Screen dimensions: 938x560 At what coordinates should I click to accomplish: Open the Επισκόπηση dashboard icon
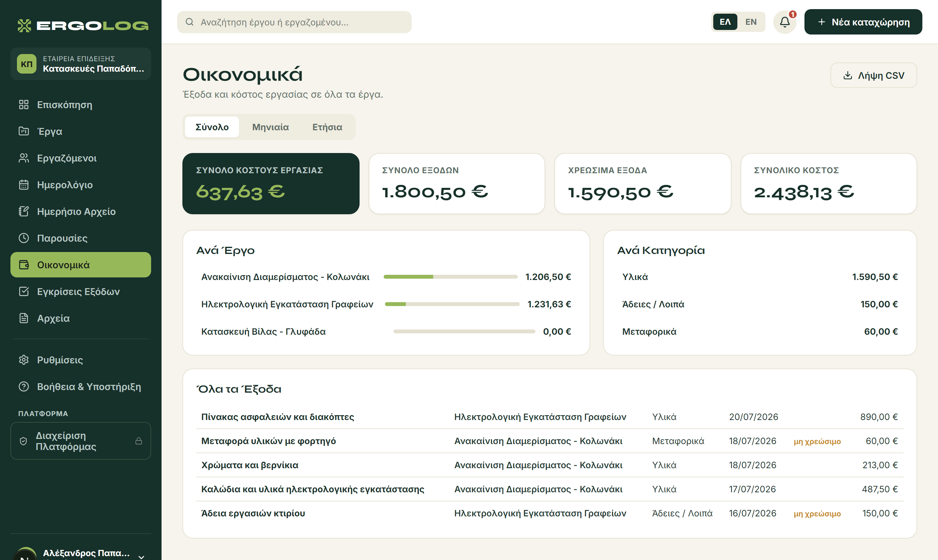[x=24, y=105]
